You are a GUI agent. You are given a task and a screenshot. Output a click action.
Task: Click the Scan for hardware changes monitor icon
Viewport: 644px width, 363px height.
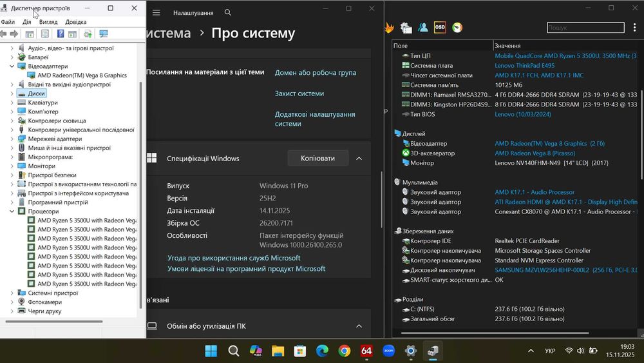(104, 34)
